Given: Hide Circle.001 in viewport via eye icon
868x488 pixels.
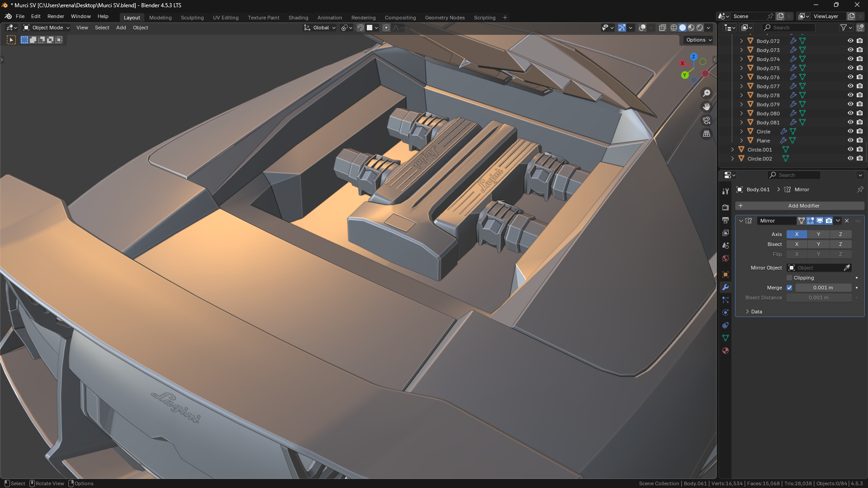Looking at the screenshot, I should click(x=850, y=149).
